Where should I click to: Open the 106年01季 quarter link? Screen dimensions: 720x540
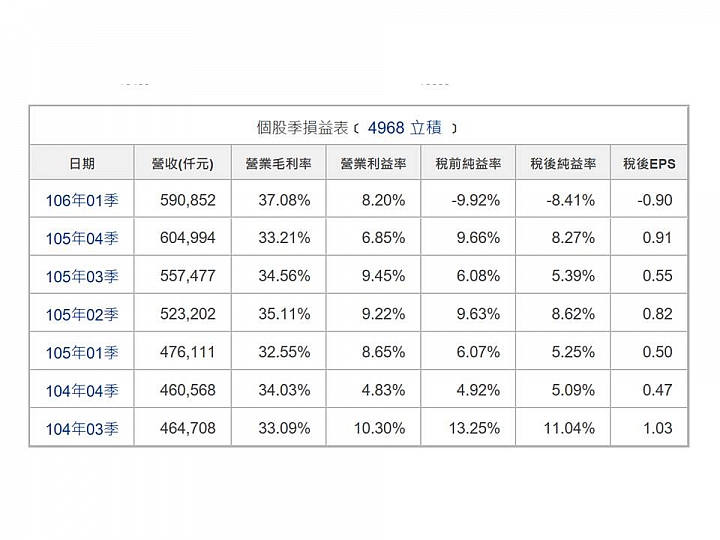pos(82,201)
